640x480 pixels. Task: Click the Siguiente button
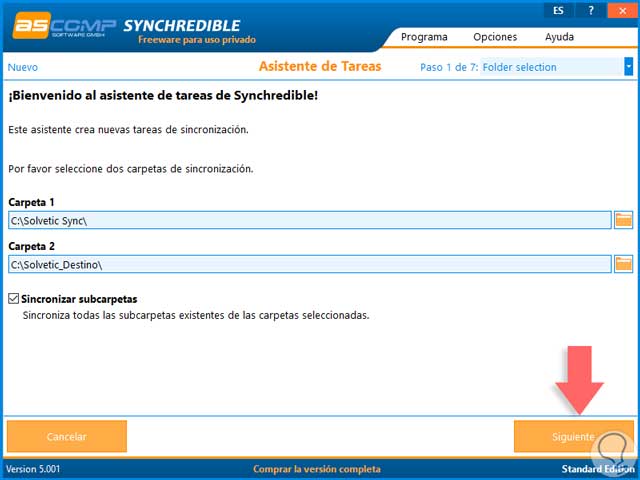pyautogui.click(x=573, y=437)
